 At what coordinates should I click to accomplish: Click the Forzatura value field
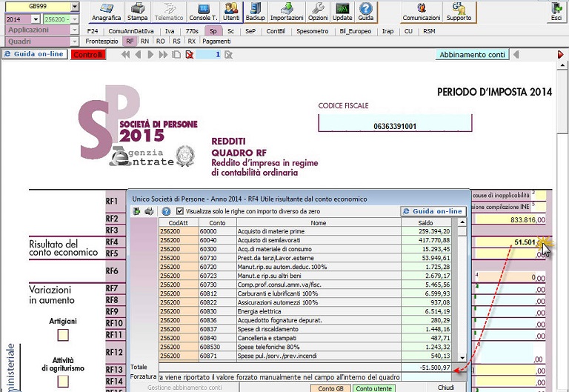427,377
